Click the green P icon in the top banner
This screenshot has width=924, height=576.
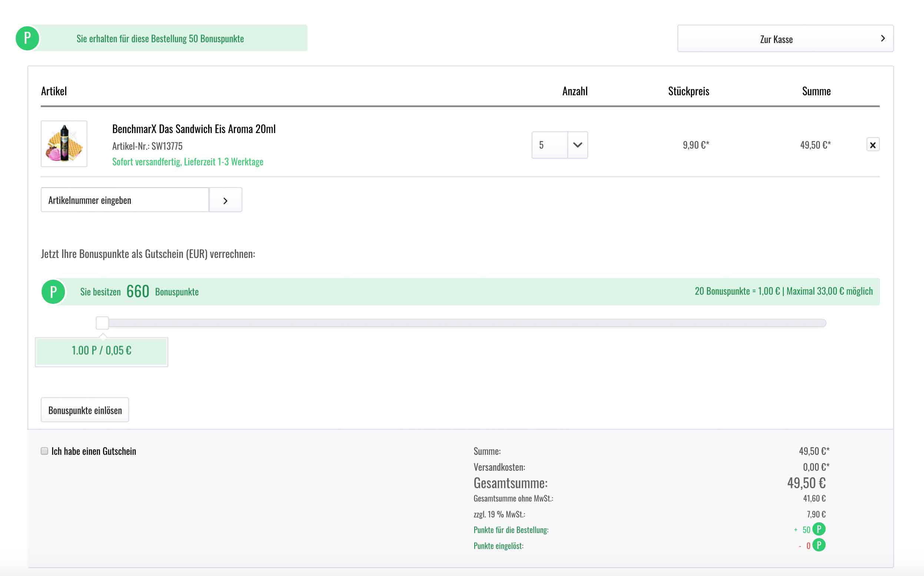click(27, 38)
